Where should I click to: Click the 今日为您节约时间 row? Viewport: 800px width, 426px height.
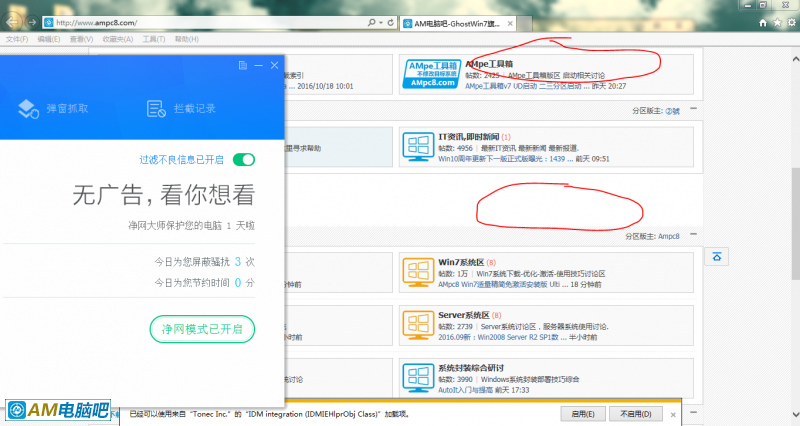204,283
